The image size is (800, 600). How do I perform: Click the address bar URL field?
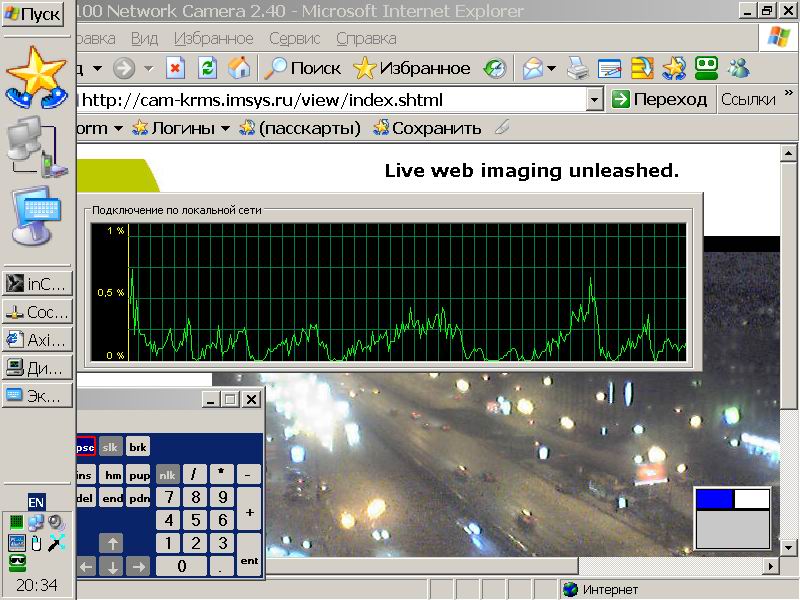point(330,100)
